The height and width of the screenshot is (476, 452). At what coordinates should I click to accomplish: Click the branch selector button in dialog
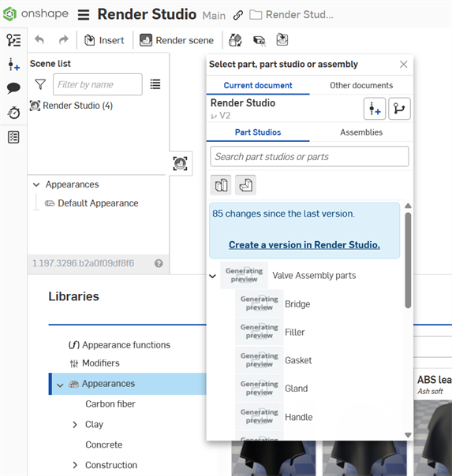pyautogui.click(x=399, y=109)
